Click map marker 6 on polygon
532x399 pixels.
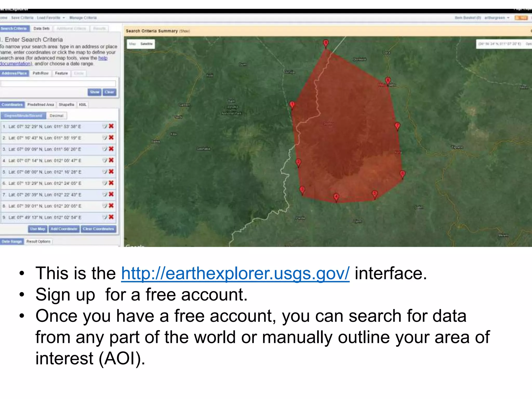(x=402, y=174)
